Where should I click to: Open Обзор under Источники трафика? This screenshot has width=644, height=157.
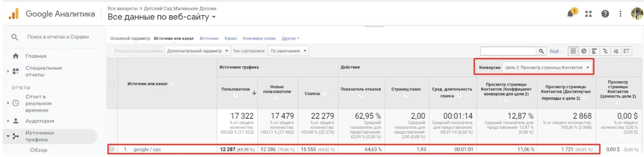39,150
